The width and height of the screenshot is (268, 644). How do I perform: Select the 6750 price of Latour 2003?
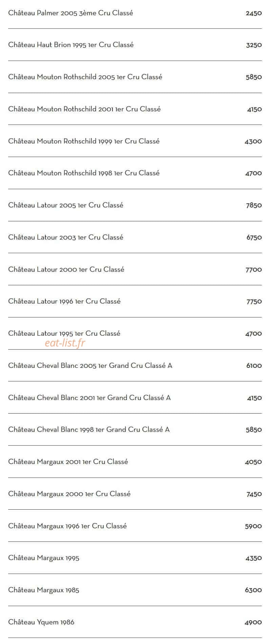point(254,237)
